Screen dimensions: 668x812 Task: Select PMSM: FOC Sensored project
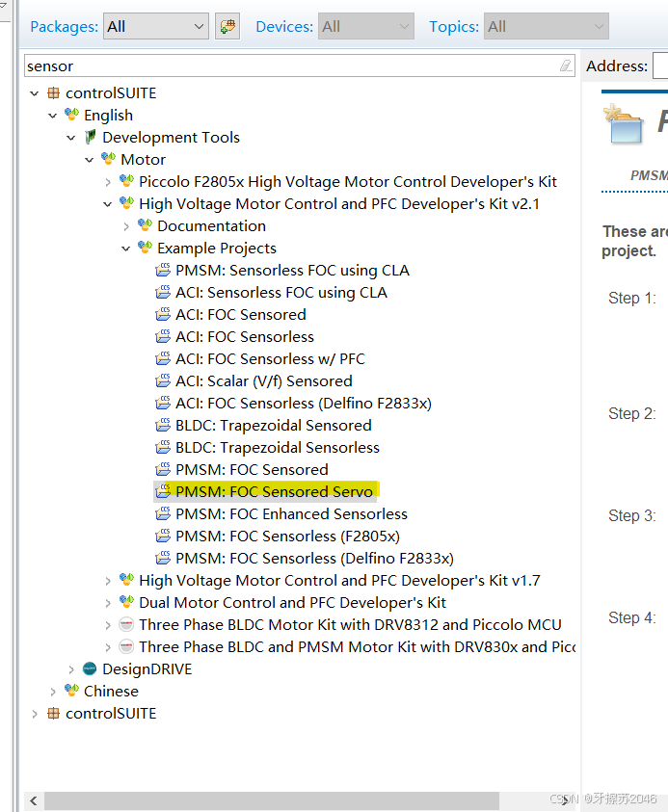point(252,470)
